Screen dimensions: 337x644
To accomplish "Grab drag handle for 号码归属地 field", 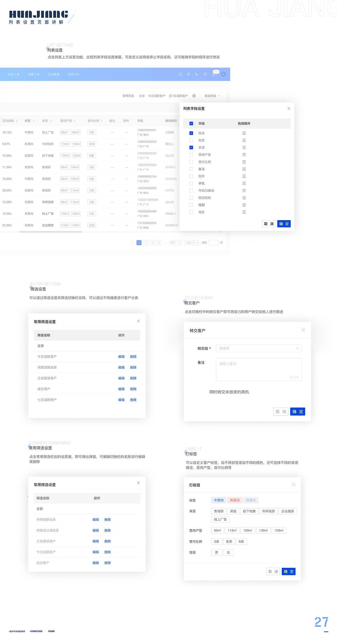I will click(244, 190).
